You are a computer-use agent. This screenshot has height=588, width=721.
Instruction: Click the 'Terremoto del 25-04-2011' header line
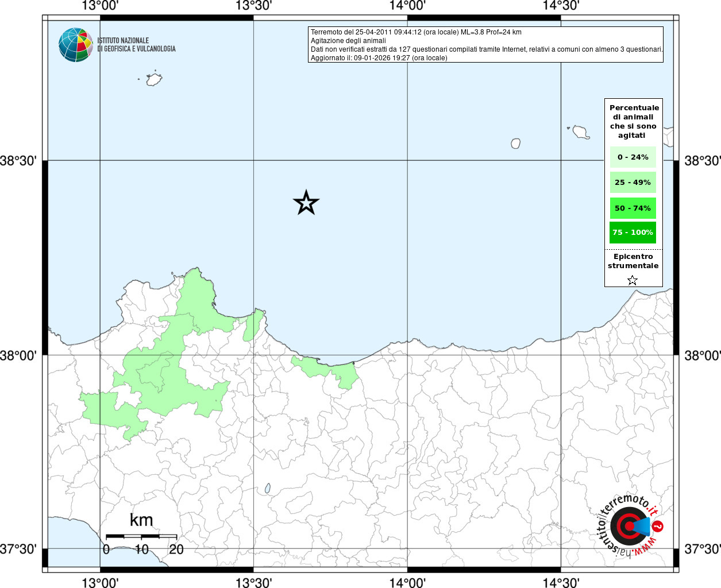pyautogui.click(x=416, y=32)
